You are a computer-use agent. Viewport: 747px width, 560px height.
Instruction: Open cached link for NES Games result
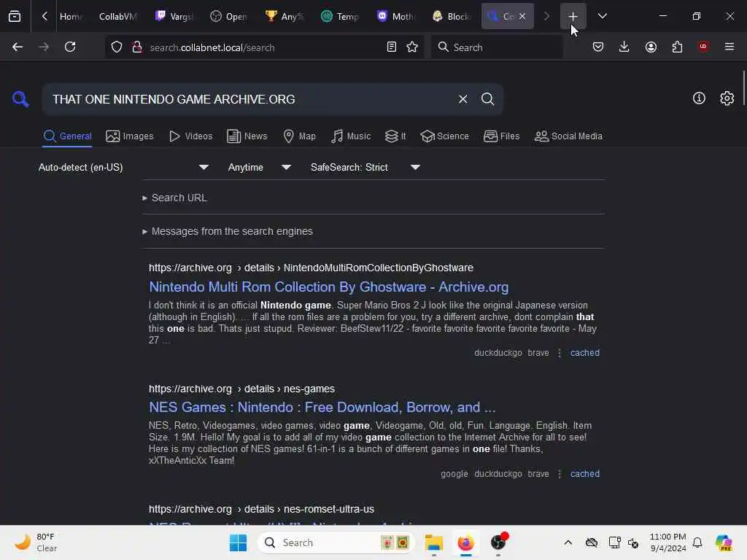click(x=584, y=474)
